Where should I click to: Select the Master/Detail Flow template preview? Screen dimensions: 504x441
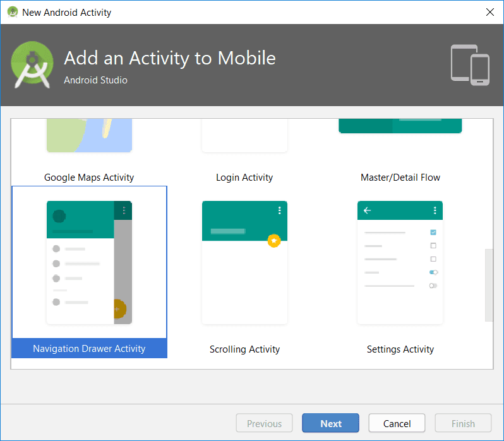[400, 126]
